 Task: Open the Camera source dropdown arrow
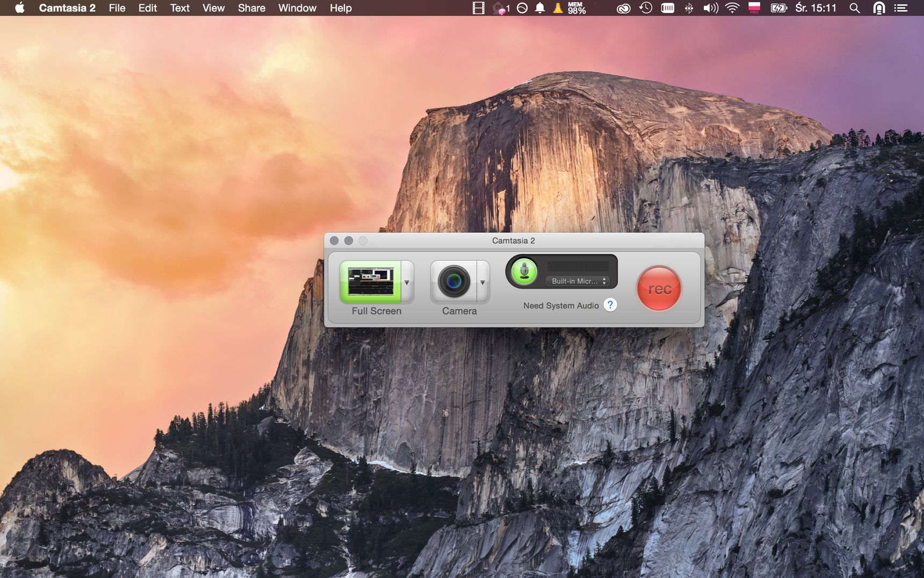click(x=483, y=282)
